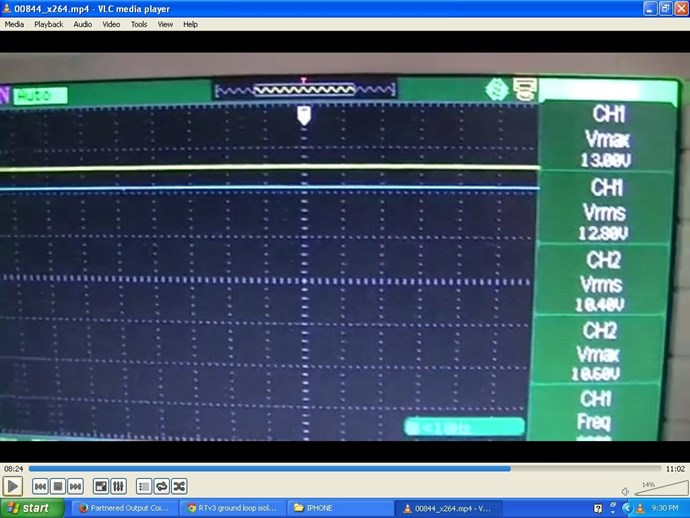Switch to RTv3 ground loop Chrome window

coord(233,508)
